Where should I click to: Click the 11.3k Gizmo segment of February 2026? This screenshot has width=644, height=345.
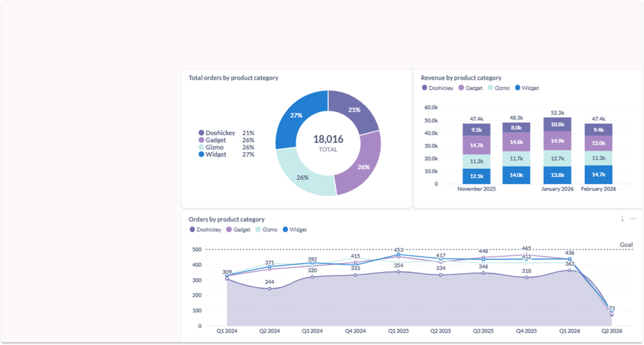click(x=599, y=158)
